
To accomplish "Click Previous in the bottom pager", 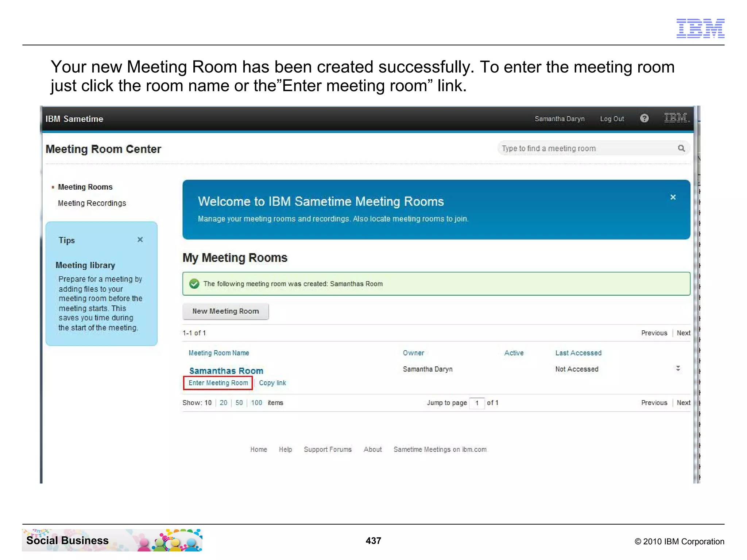I will point(654,402).
